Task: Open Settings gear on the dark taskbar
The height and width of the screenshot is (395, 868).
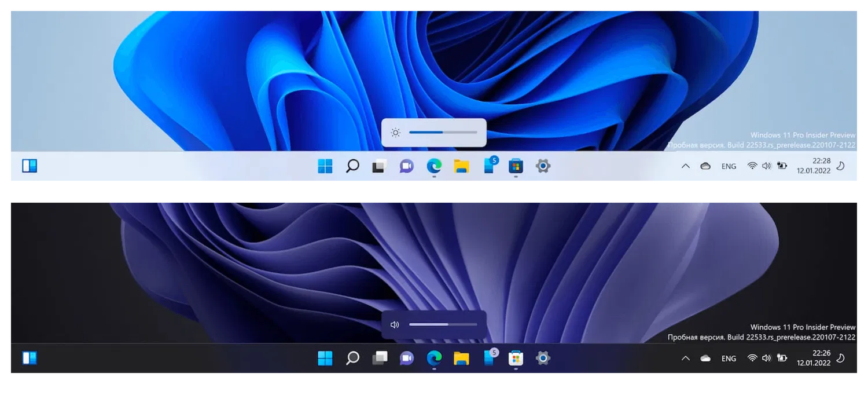Action: click(x=543, y=359)
